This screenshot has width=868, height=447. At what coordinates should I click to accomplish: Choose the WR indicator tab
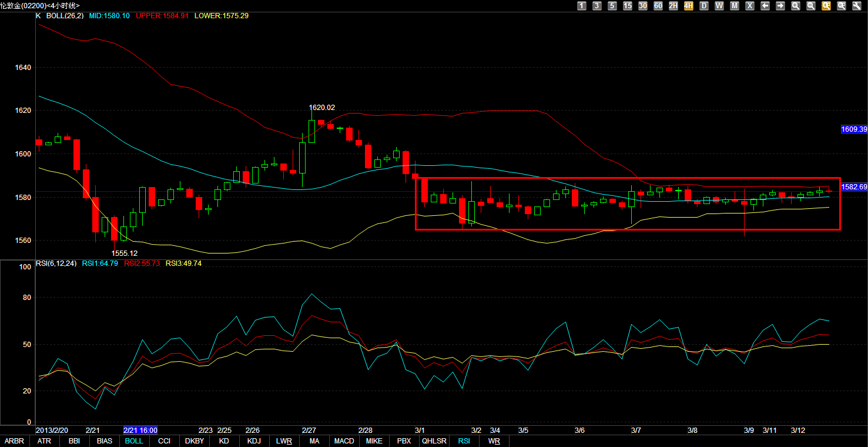point(494,441)
